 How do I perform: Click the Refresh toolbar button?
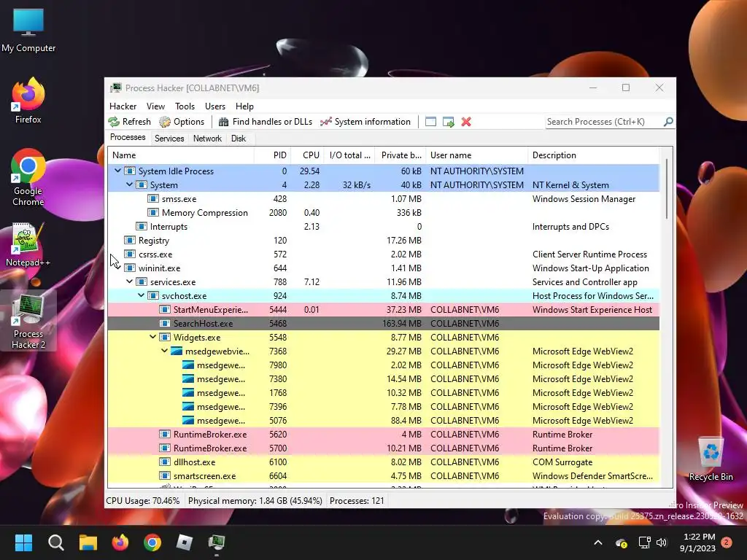coord(130,122)
